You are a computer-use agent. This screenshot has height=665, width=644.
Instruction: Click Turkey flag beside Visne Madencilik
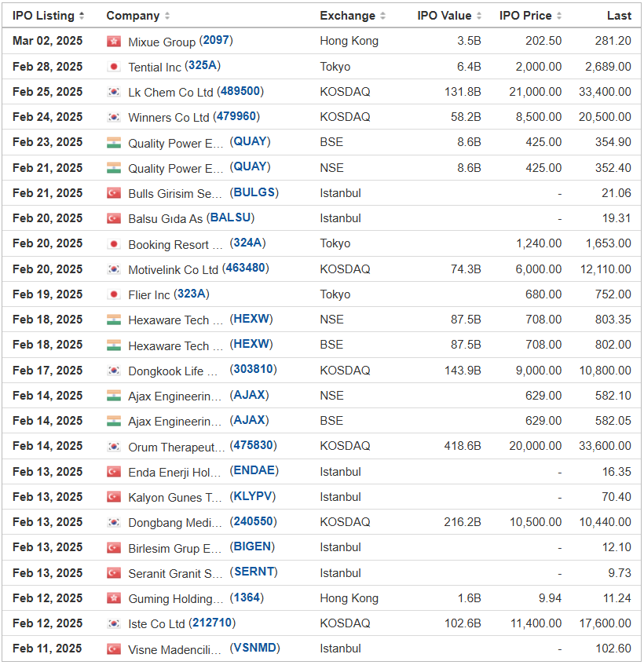point(114,649)
